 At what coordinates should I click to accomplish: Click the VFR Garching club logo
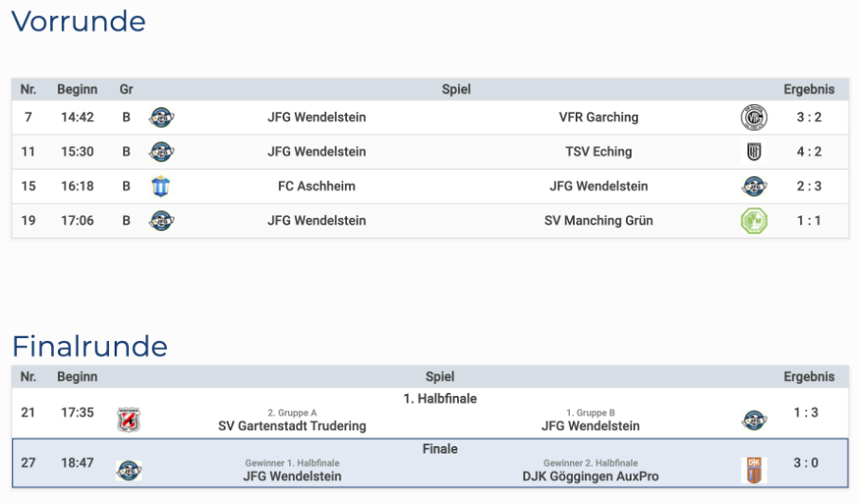pos(754,117)
